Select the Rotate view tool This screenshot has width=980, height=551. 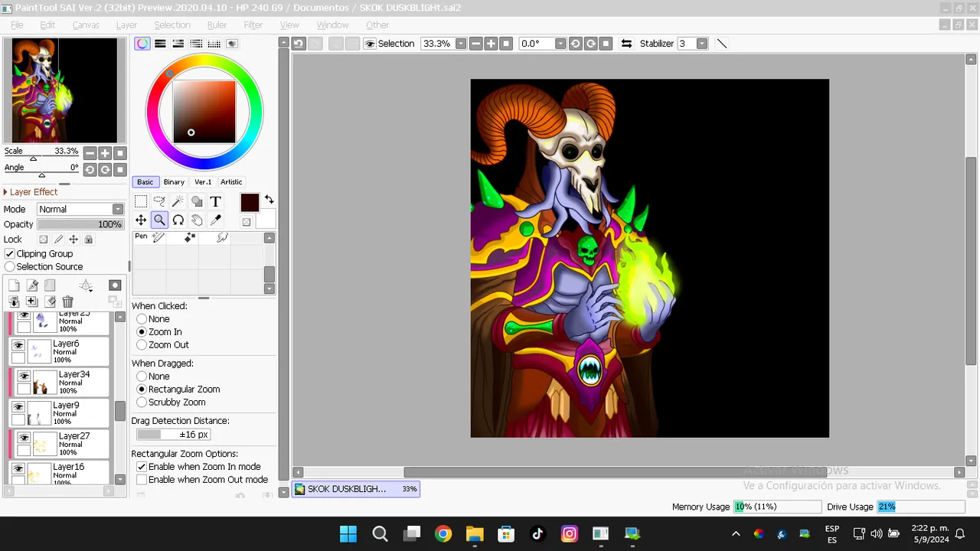click(178, 220)
